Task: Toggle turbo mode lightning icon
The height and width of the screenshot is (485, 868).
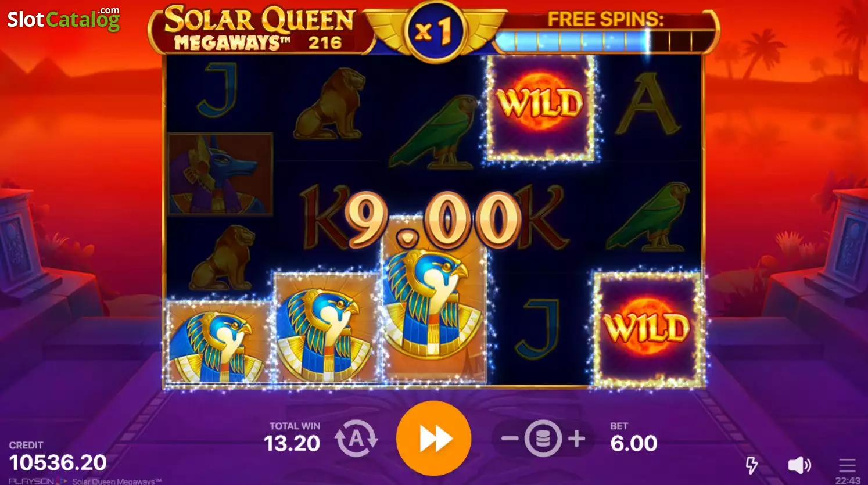Action: coord(751,465)
